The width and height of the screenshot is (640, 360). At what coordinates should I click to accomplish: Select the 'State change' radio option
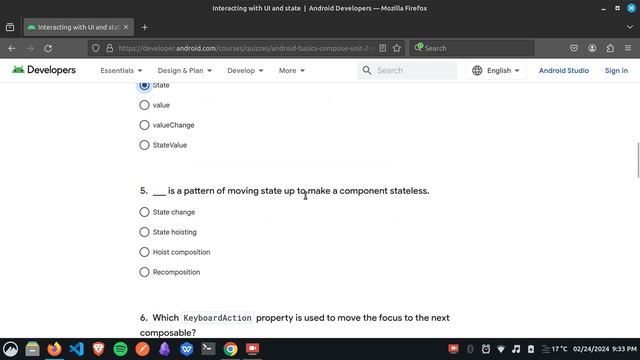pyautogui.click(x=144, y=212)
